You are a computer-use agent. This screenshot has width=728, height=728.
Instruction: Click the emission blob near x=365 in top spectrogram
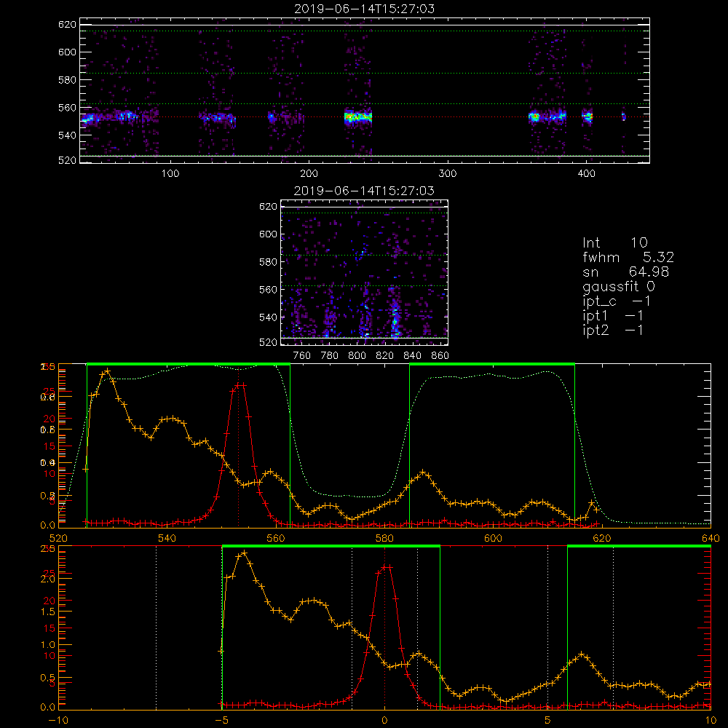pyautogui.click(x=535, y=117)
